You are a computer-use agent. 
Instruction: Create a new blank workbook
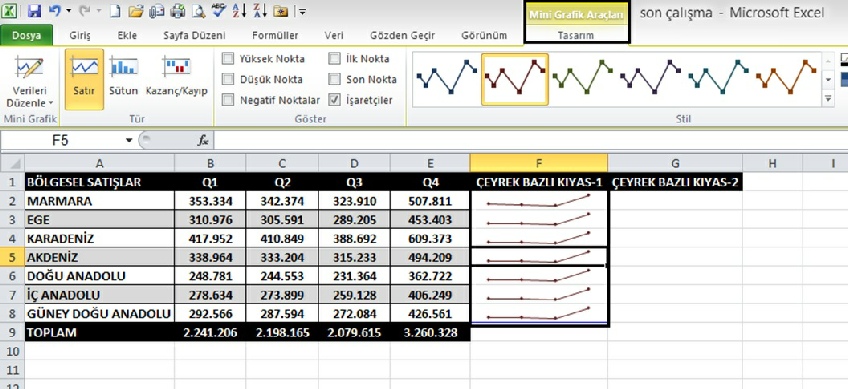point(115,10)
